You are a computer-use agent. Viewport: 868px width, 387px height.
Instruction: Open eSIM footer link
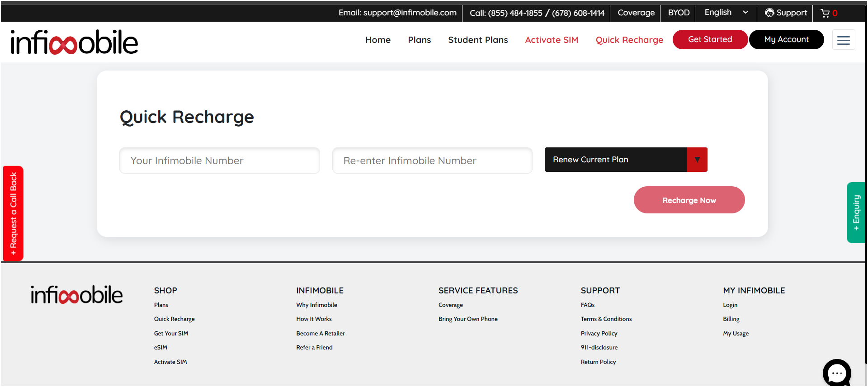click(160, 348)
